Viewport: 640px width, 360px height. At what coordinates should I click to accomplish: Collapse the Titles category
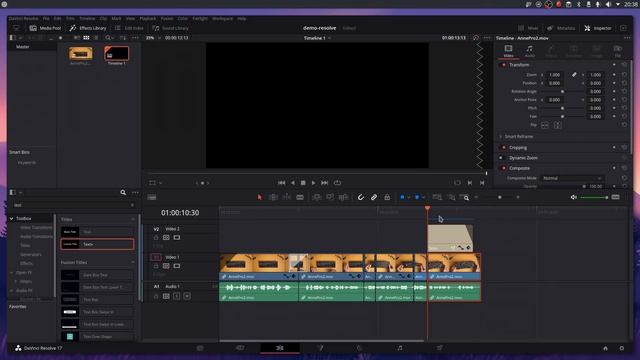[133, 220]
